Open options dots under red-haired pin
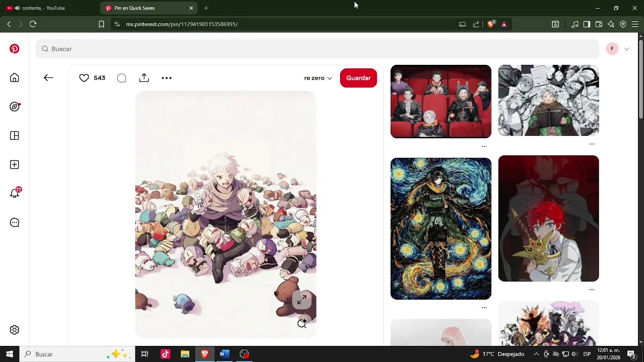Viewport: 644px width, 362px height. 592,290
